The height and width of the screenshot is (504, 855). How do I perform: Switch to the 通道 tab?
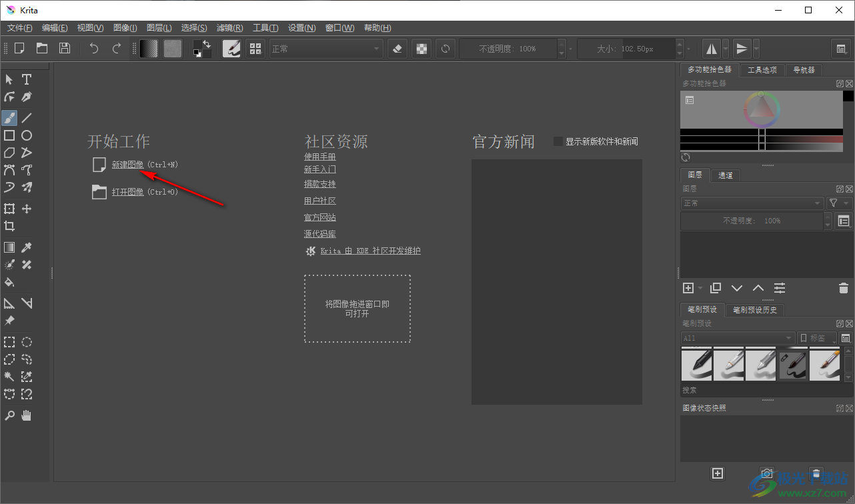726,175
